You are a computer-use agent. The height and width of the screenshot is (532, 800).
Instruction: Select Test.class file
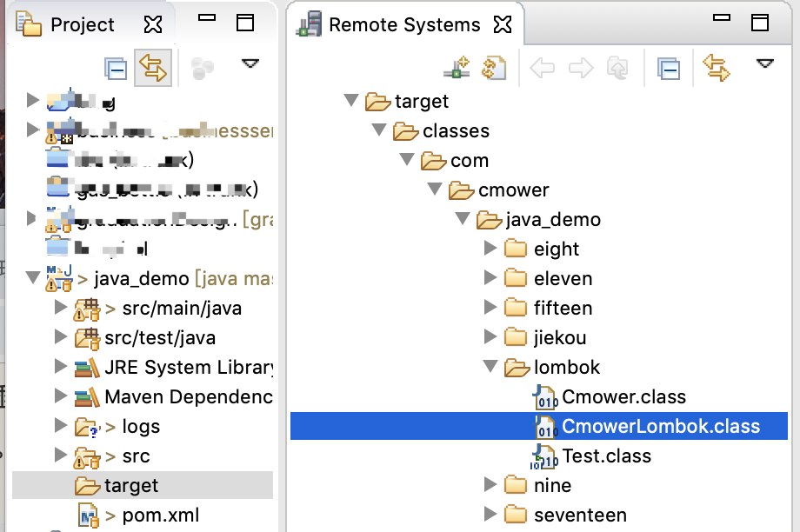(606, 456)
